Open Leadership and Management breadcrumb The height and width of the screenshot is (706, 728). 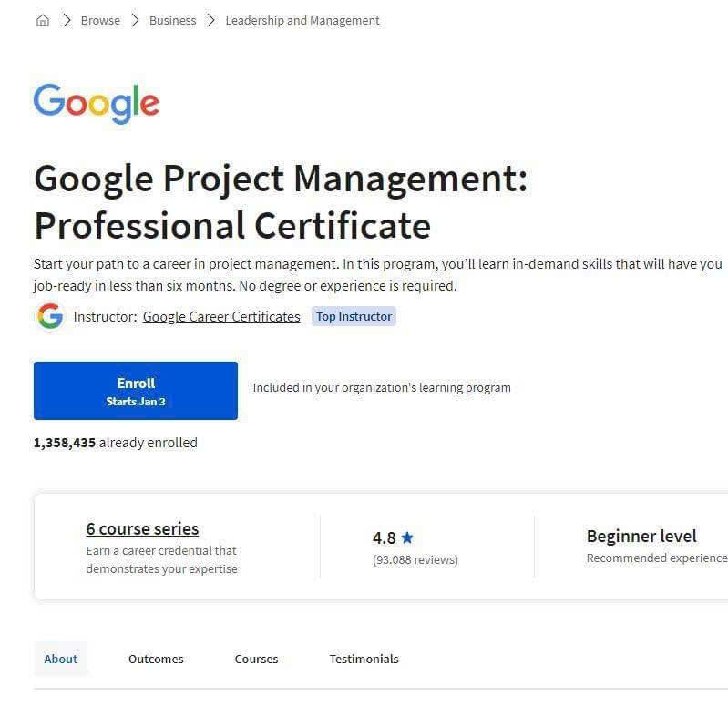302,20
